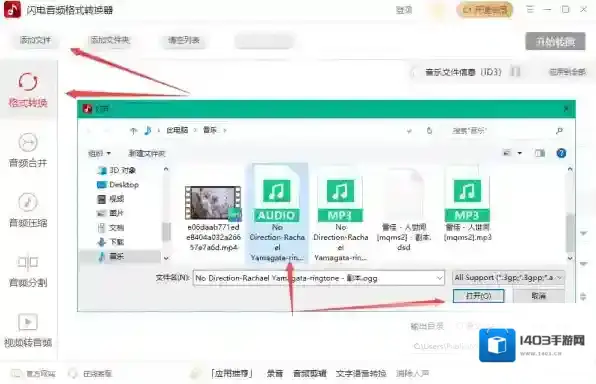The image size is (596, 384).
Task: Click 官方网站 official website at bottom left
Action: click(34, 374)
